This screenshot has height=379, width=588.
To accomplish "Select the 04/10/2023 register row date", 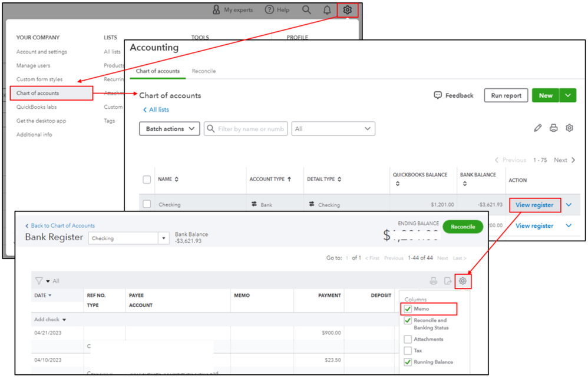I will point(48,360).
